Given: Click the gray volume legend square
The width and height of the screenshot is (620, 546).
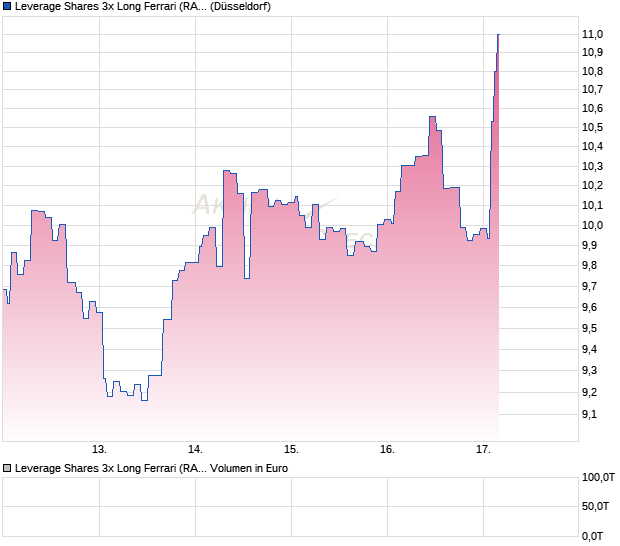Looking at the screenshot, I should 7,467.
